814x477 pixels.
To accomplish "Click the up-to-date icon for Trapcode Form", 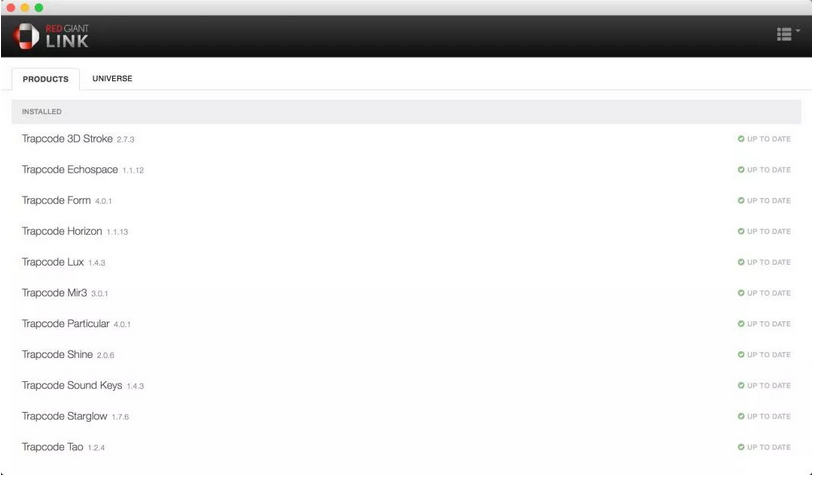I will click(741, 200).
